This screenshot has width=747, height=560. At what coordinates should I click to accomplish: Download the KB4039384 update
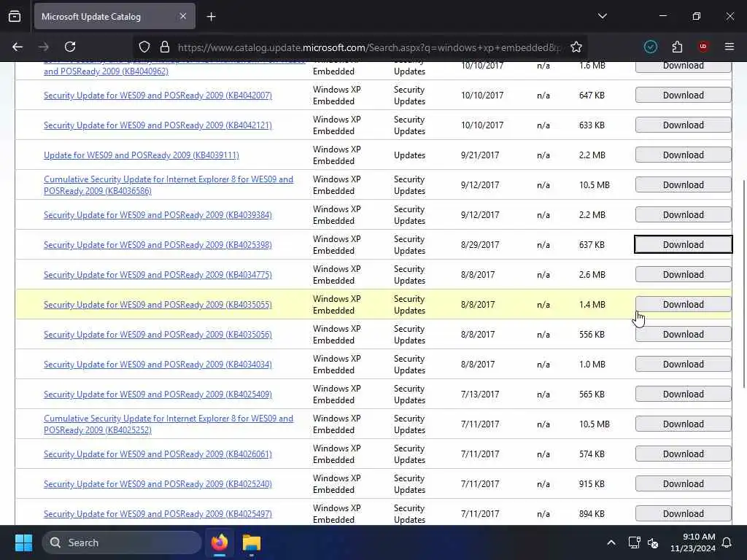683,215
